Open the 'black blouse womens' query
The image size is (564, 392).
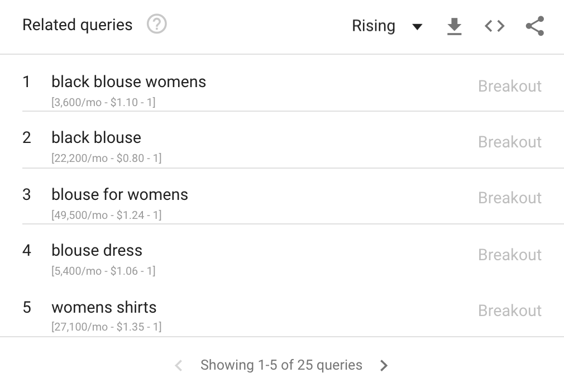point(128,82)
